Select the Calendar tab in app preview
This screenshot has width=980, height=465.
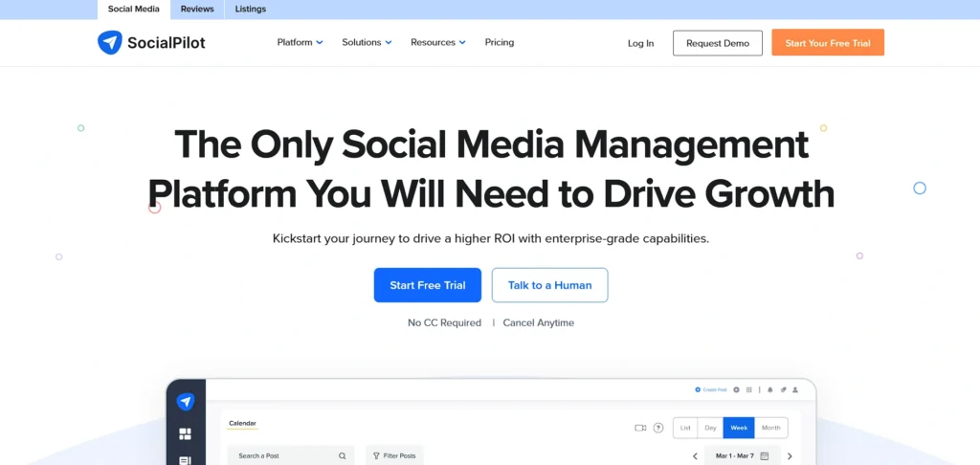(x=242, y=424)
